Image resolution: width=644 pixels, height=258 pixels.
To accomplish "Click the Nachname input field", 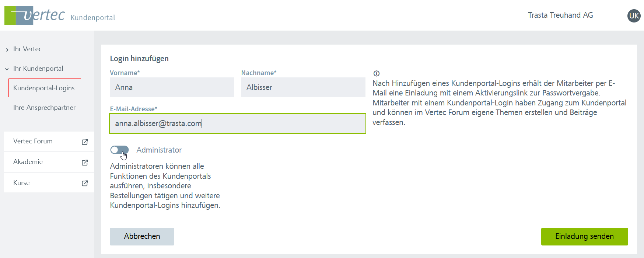I will click(303, 87).
